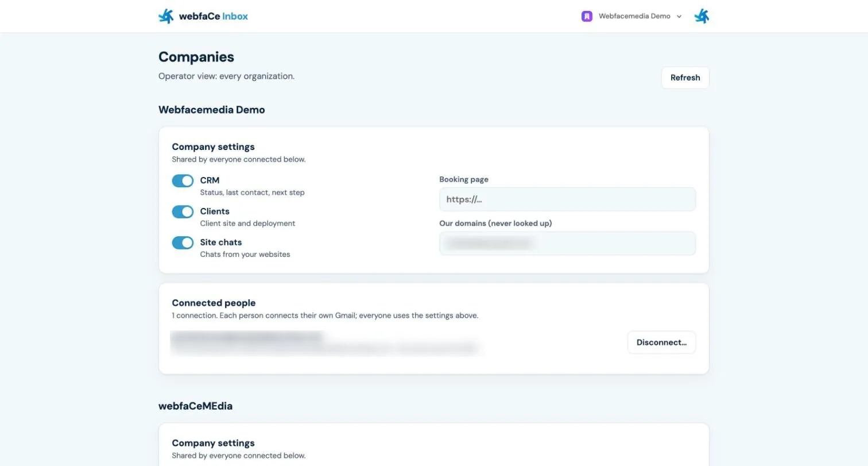The width and height of the screenshot is (868, 466).
Task: Focus the Booking page URL field
Action: point(567,199)
